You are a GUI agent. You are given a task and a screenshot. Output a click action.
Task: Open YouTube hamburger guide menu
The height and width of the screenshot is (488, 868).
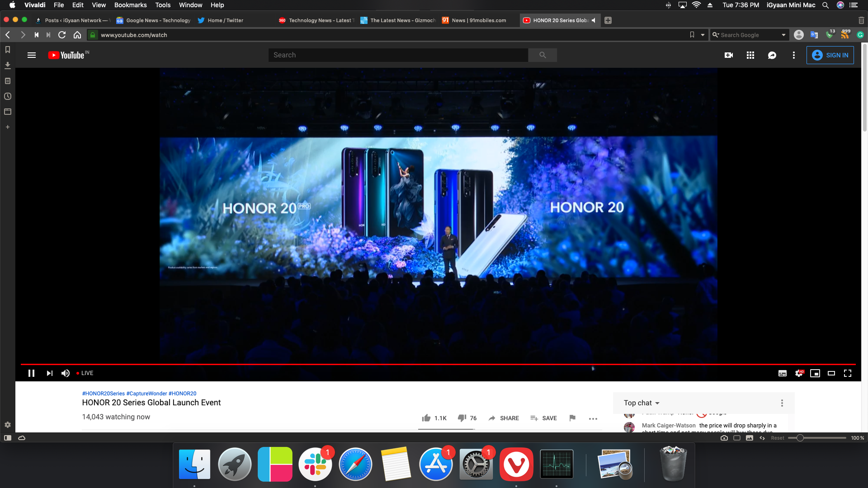coord(32,55)
